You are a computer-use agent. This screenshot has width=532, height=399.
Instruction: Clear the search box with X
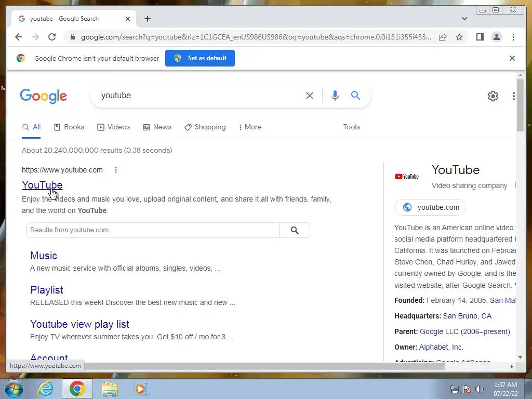point(310,96)
